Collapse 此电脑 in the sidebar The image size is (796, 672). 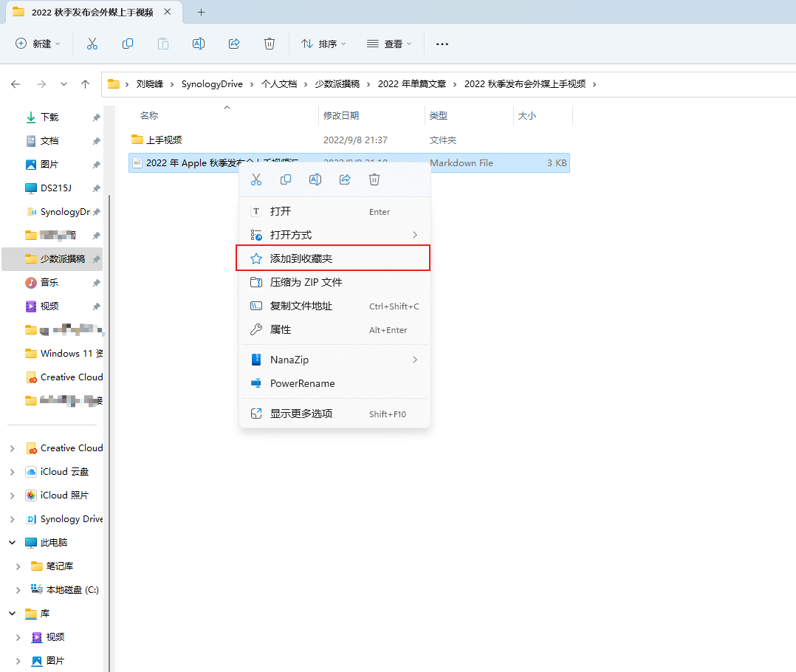tap(12, 542)
